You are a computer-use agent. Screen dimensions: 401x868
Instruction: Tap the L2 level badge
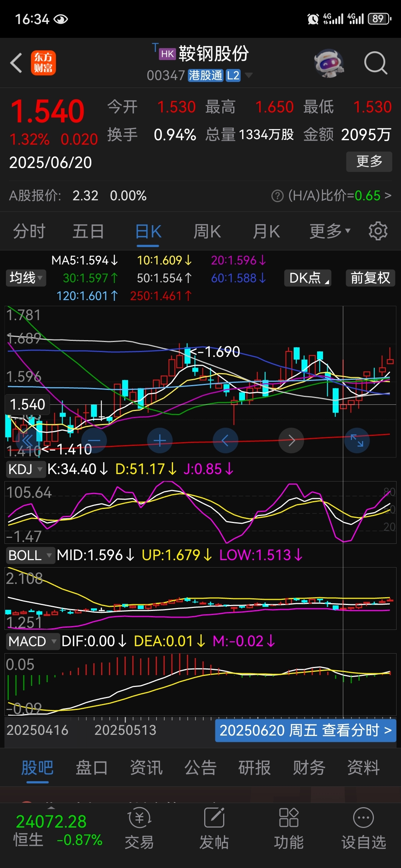(233, 75)
